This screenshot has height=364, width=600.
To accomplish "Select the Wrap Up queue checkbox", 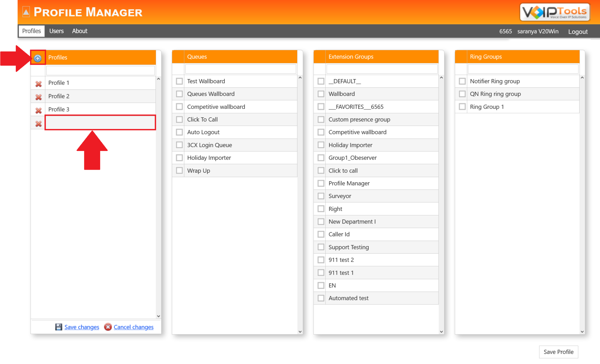I will click(179, 170).
